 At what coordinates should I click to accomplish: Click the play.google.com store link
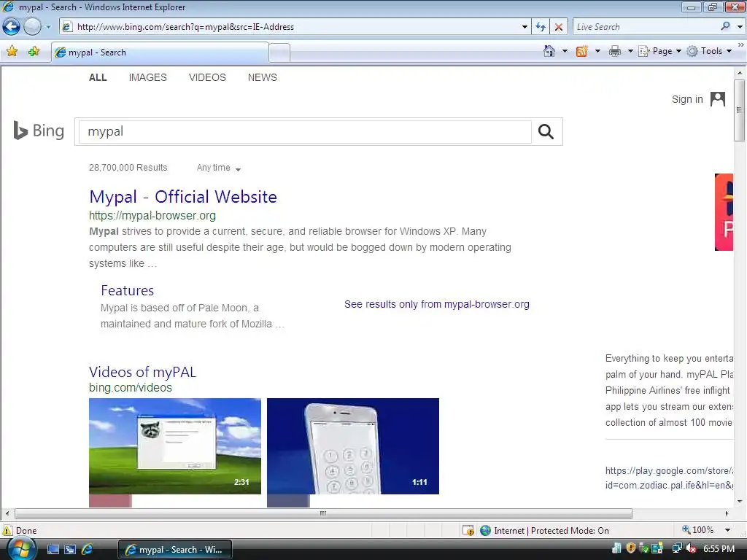coord(670,478)
